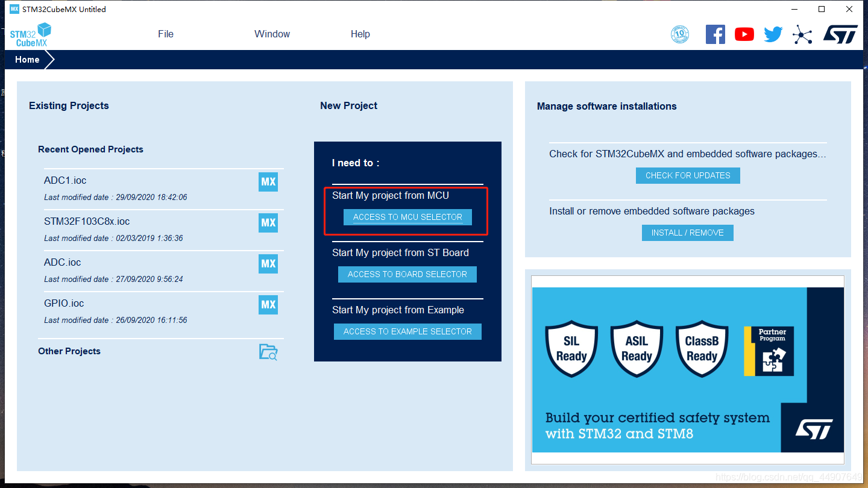Click the MX icon next to ADC.ioc
This screenshot has height=488, width=868.
(x=268, y=264)
